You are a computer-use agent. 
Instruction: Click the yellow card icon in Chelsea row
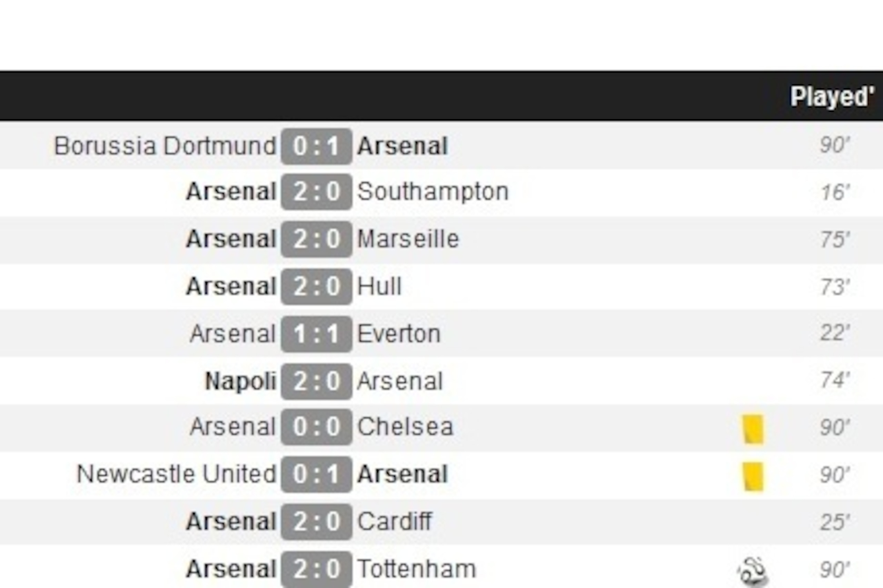pyautogui.click(x=753, y=429)
